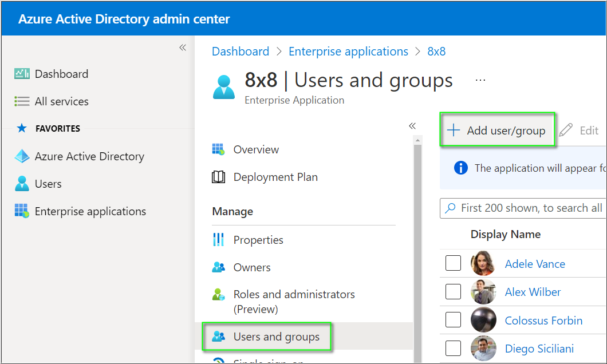Click the menu scrollbar up arrow
Screen dimensions: 607x364
(417, 140)
